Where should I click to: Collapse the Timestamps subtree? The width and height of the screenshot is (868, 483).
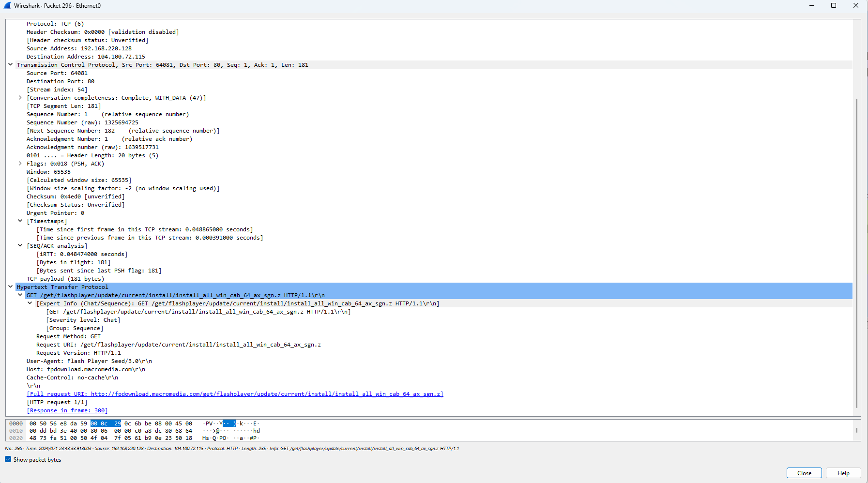click(x=20, y=221)
